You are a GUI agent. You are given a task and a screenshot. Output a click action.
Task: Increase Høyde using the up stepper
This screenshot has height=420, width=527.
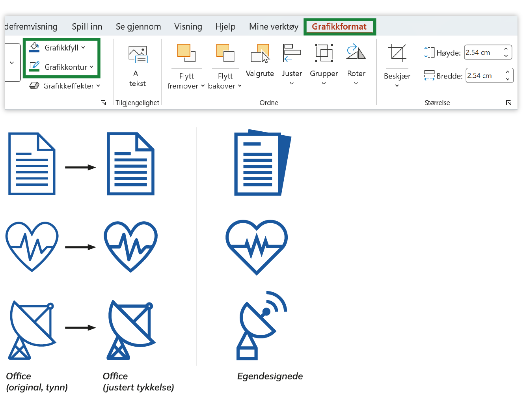[506, 49]
